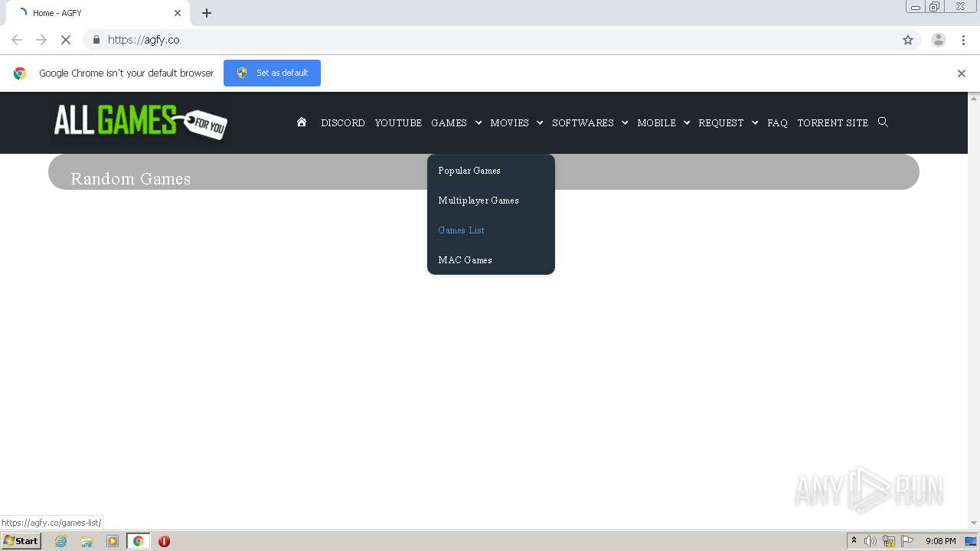
Task: Open the Action Center flag icon
Action: point(907,541)
